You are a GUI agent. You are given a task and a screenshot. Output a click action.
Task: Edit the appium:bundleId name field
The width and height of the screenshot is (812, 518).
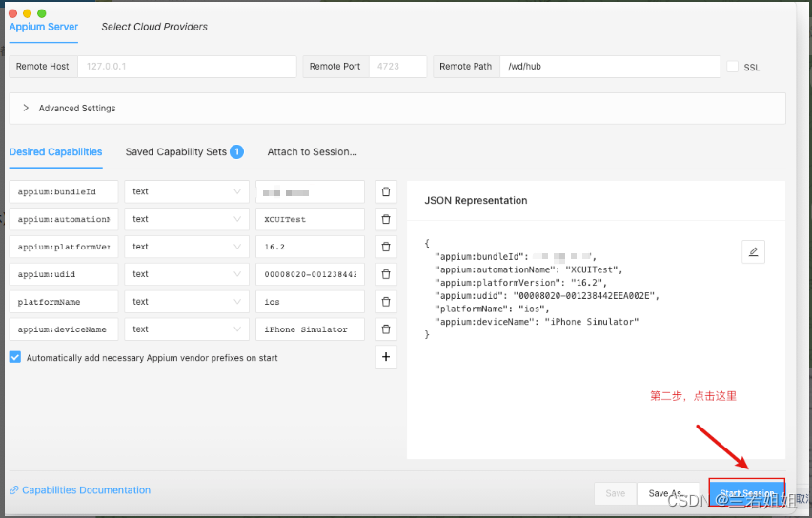[64, 191]
